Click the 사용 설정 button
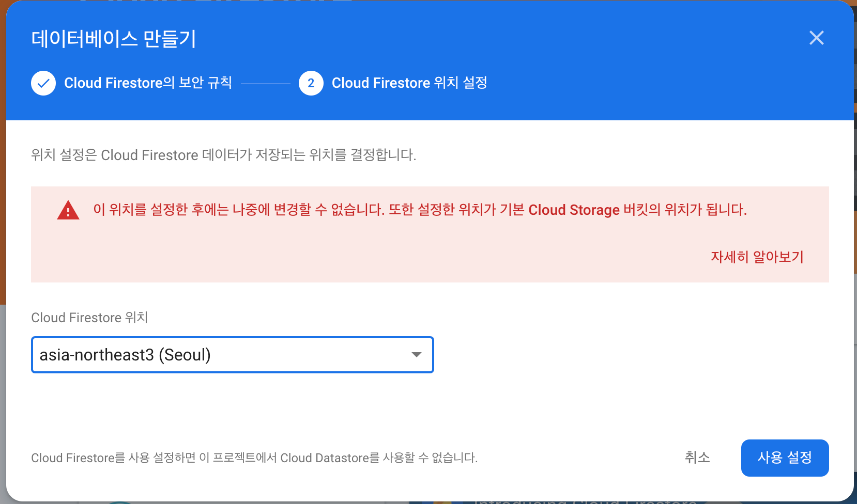857x504 pixels. click(x=785, y=458)
